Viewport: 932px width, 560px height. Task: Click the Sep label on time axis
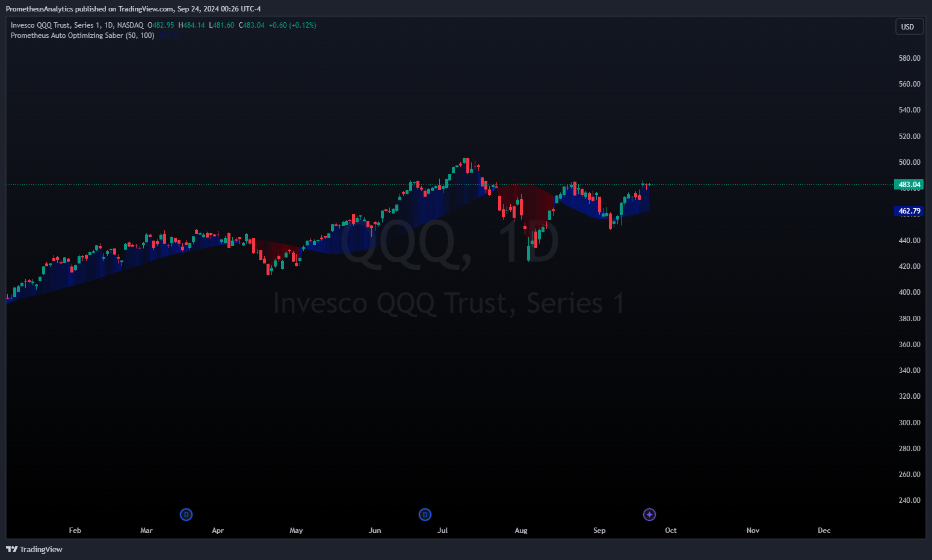[x=599, y=531]
